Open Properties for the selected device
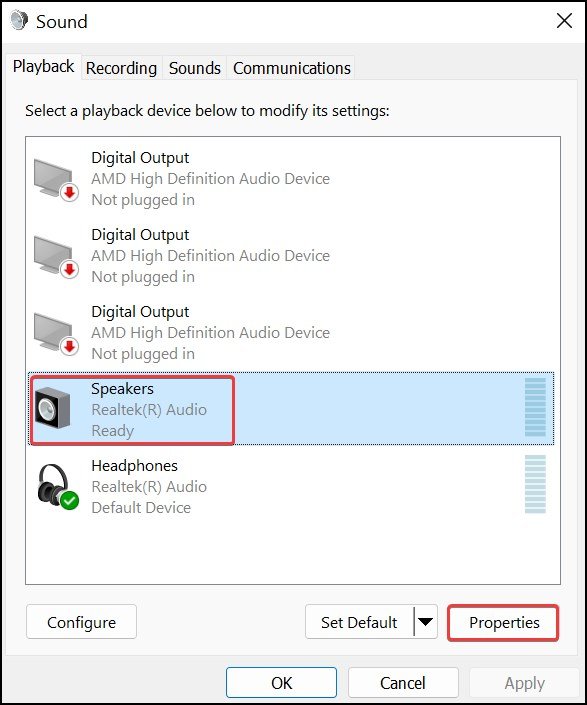 click(504, 622)
